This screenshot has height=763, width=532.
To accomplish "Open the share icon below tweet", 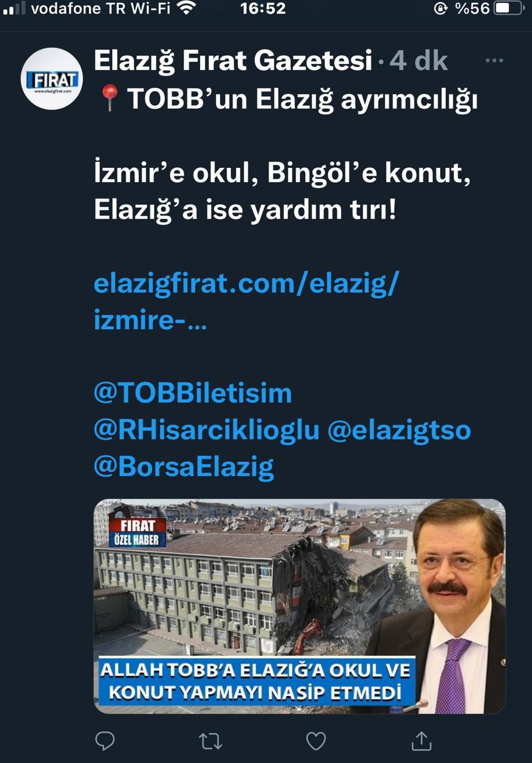I will tap(422, 741).
